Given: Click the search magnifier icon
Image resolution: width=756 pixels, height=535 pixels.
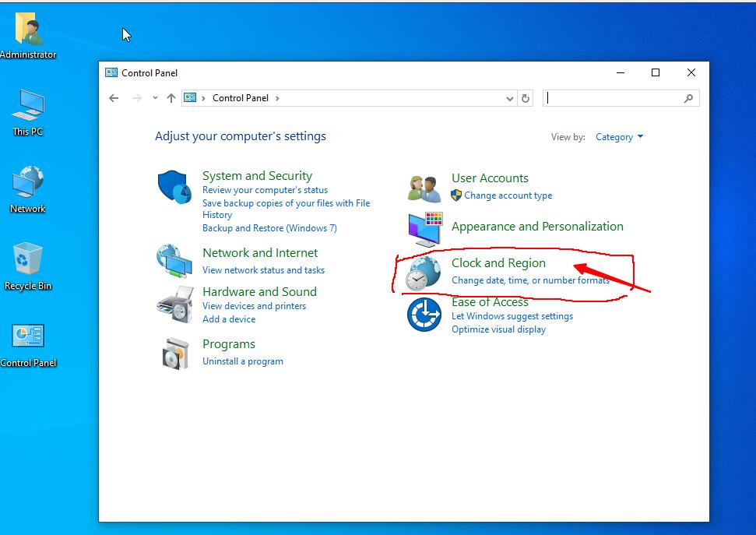Looking at the screenshot, I should [x=688, y=98].
